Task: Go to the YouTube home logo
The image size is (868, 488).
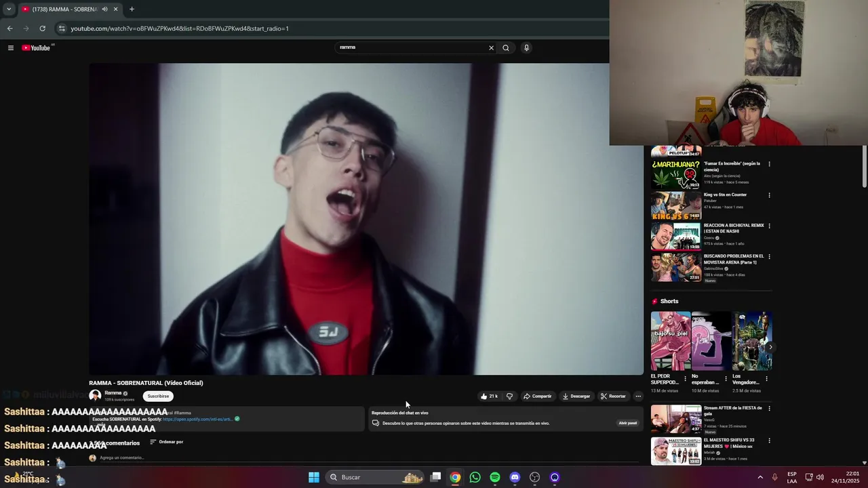Action: [37, 47]
